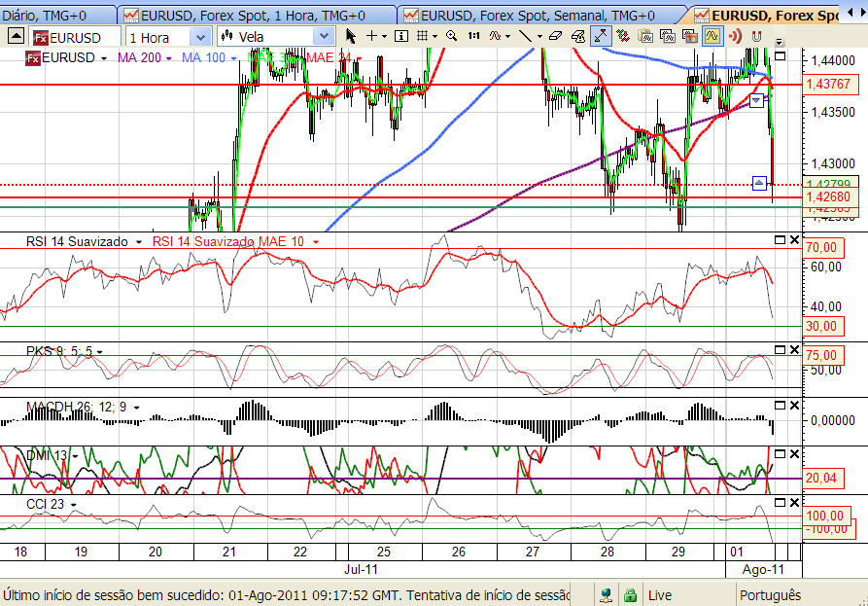Select the trend line drawing tool

(x=525, y=37)
